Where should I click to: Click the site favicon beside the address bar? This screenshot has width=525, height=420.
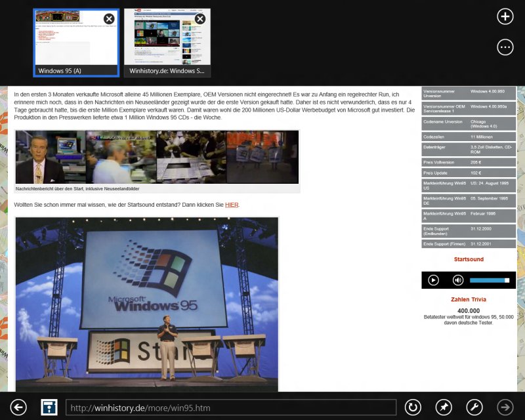pyautogui.click(x=49, y=408)
